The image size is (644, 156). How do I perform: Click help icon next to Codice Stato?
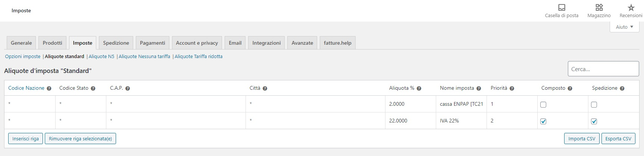click(93, 89)
